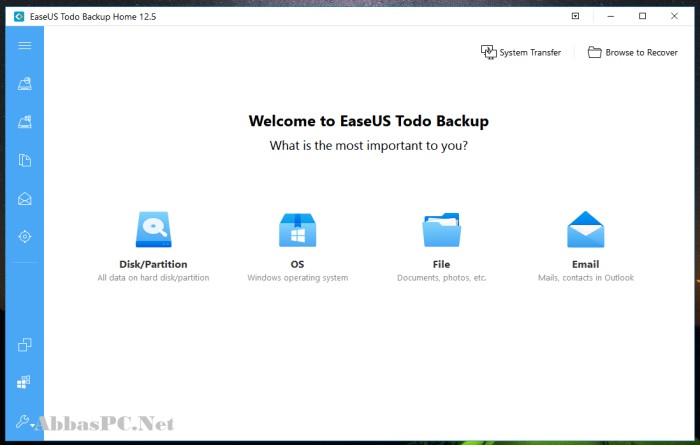Viewport: 700px width, 445px height.
Task: Expand the sidebar hamburger menu
Action: coord(25,46)
